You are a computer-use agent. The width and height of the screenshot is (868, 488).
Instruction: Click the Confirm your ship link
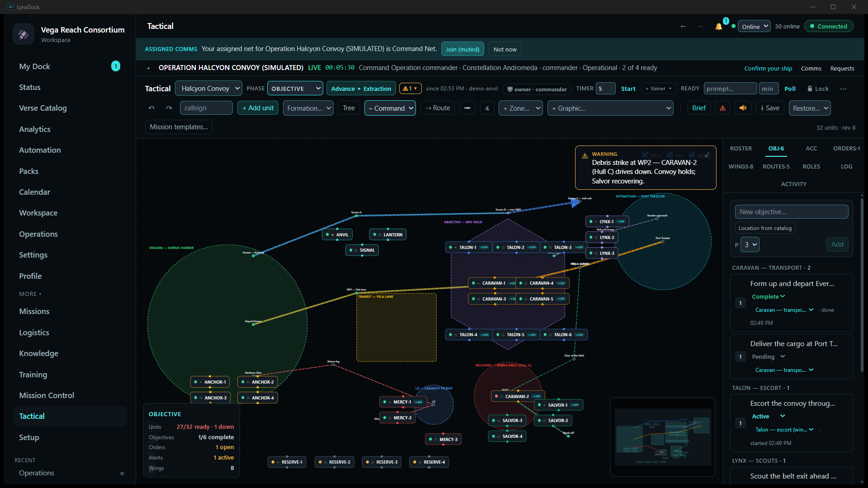click(768, 68)
